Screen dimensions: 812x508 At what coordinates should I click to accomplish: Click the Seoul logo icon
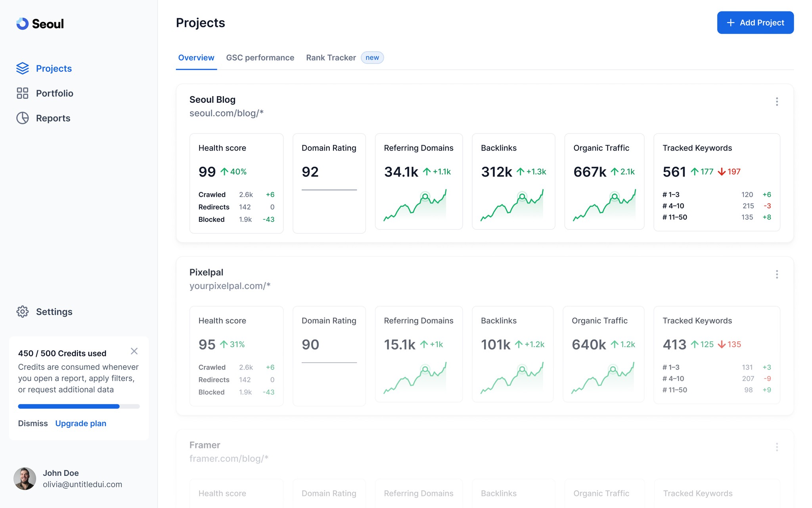[x=22, y=24]
